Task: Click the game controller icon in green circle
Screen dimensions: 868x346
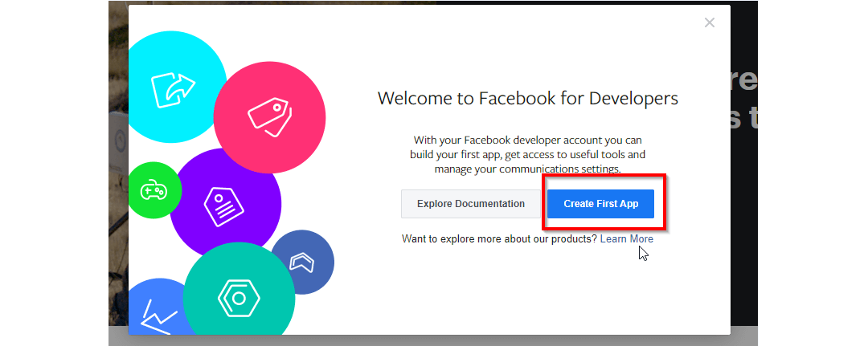Action: point(154,191)
